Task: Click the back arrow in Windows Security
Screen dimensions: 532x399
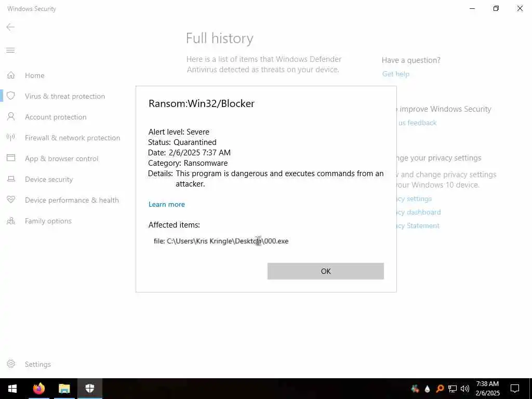Action: pyautogui.click(x=10, y=27)
